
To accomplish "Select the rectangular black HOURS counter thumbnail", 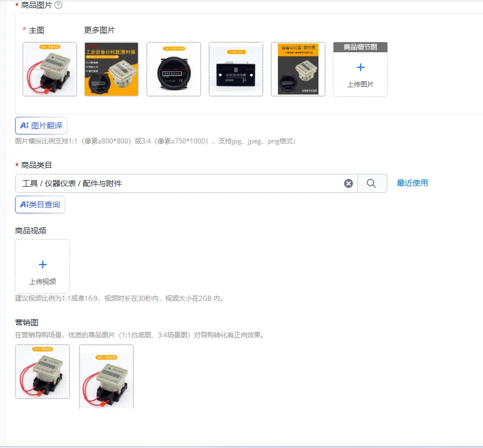I will pos(236,69).
